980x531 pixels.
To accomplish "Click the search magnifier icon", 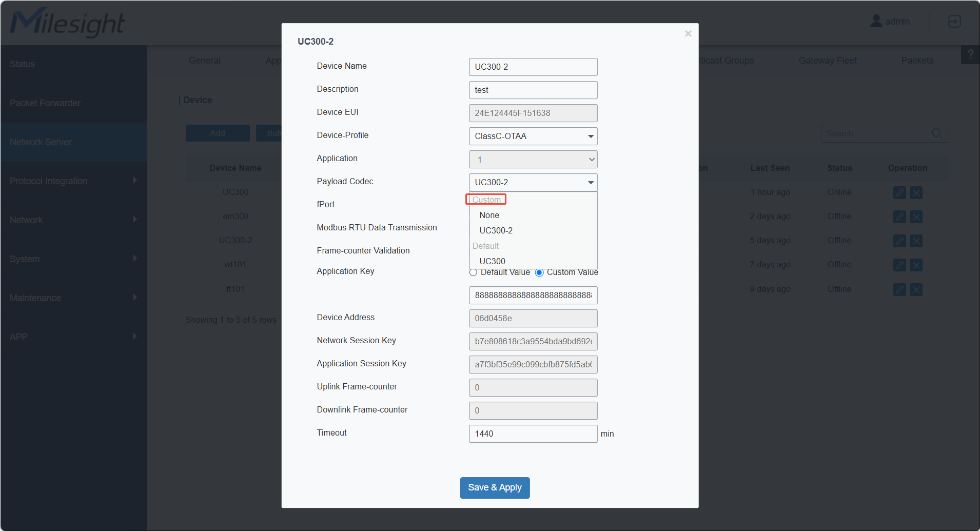I will [936, 133].
